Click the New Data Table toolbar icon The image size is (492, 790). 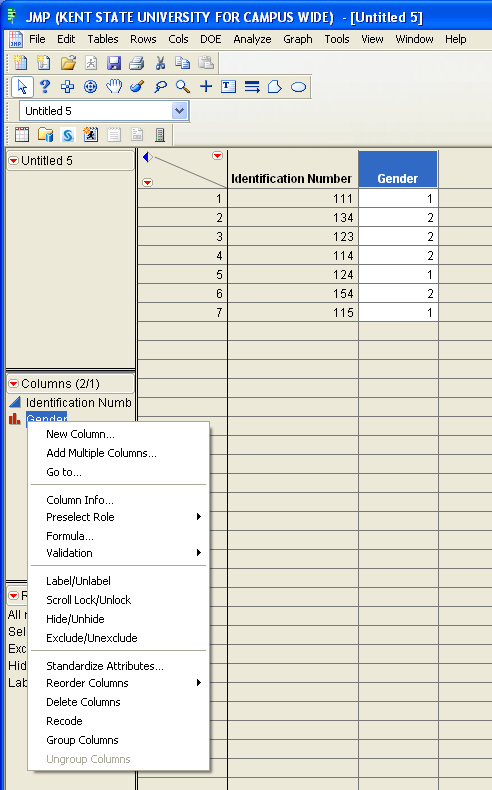[21, 62]
